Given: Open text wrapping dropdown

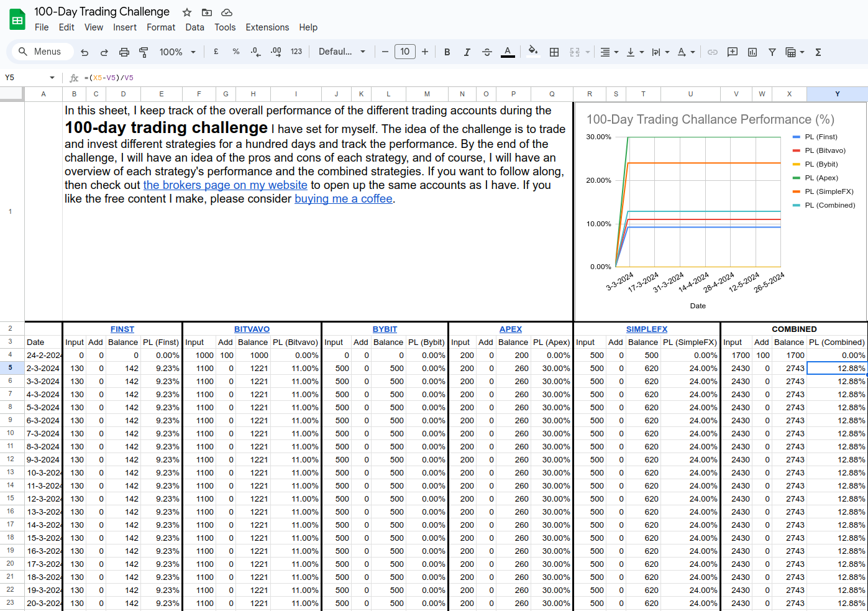Looking at the screenshot, I should [660, 52].
